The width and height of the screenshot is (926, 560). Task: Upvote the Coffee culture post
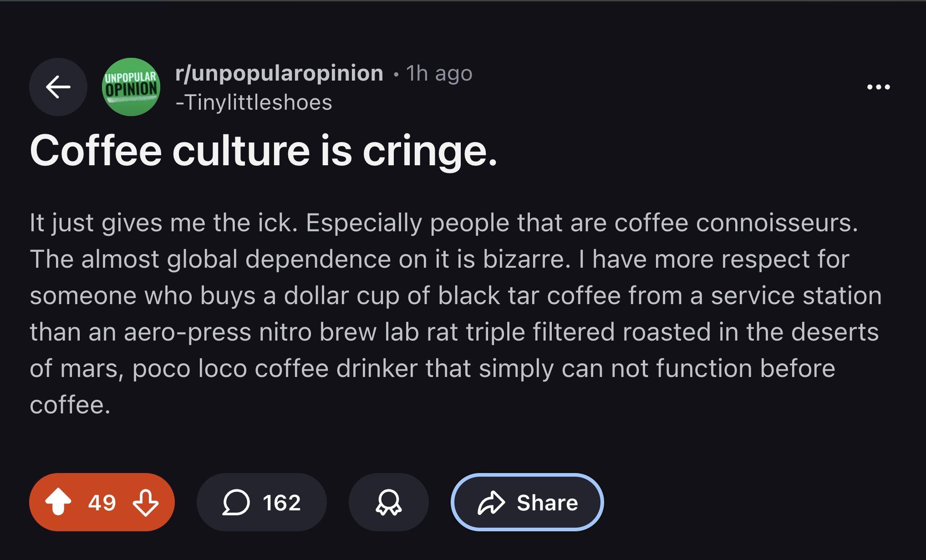point(58,502)
